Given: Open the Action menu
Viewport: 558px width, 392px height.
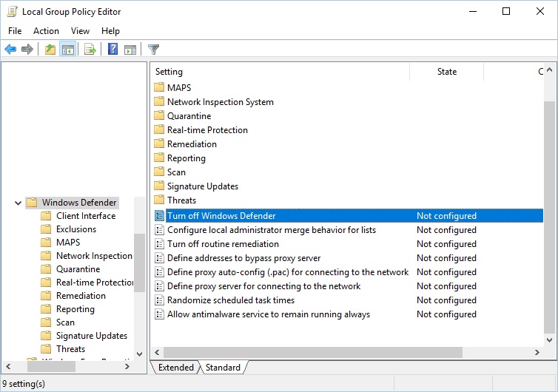Looking at the screenshot, I should pyautogui.click(x=46, y=31).
